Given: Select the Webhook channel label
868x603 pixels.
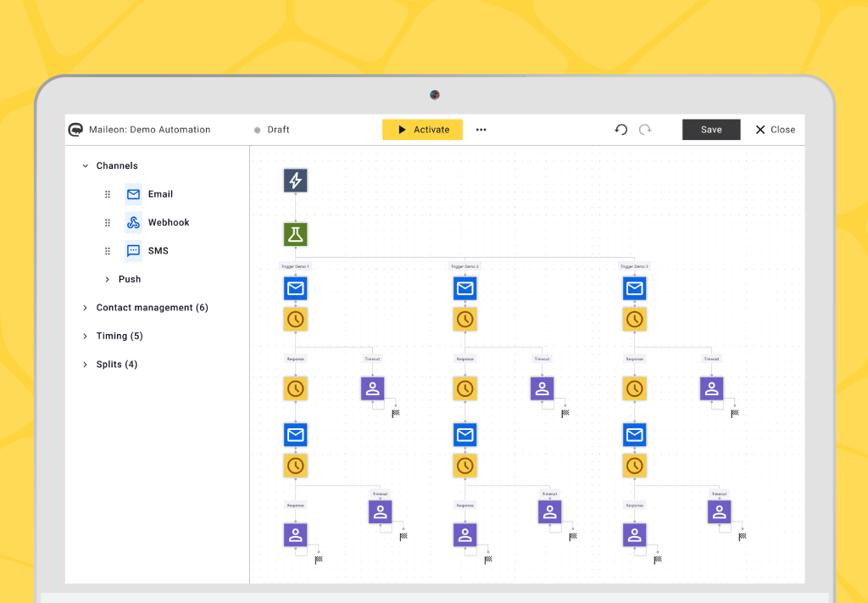Looking at the screenshot, I should tap(169, 222).
